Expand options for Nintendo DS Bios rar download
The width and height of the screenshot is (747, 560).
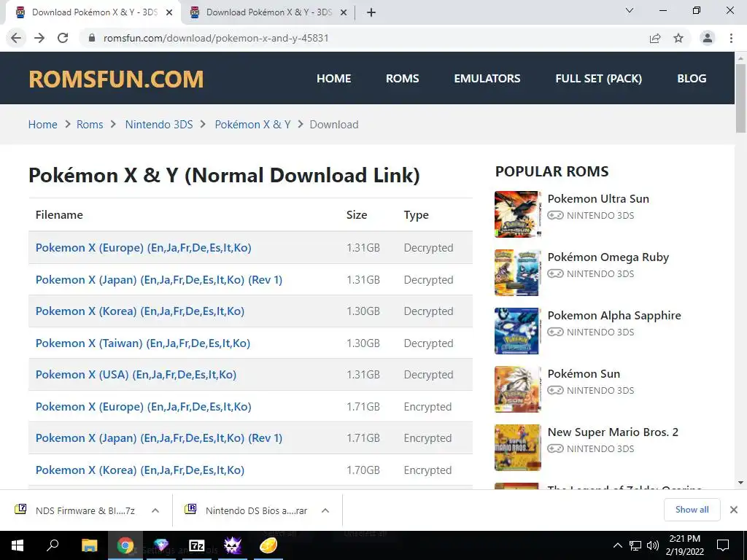pos(325,510)
